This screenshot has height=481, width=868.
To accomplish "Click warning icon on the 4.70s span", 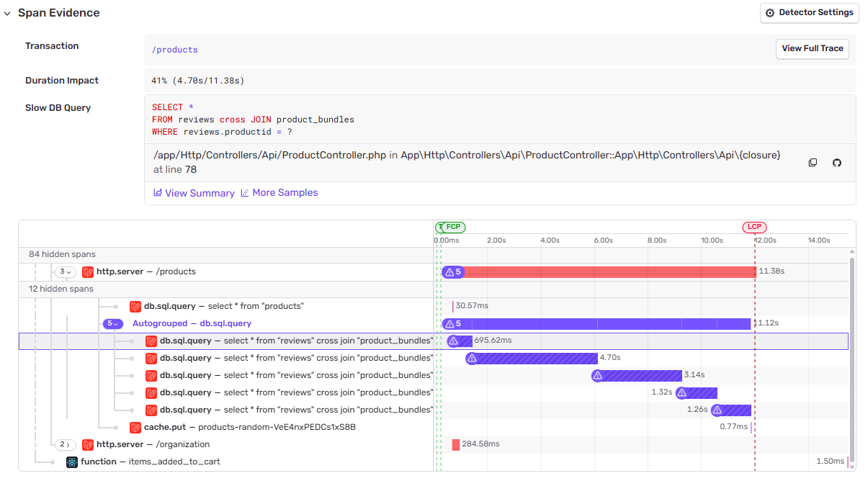I will 472,358.
